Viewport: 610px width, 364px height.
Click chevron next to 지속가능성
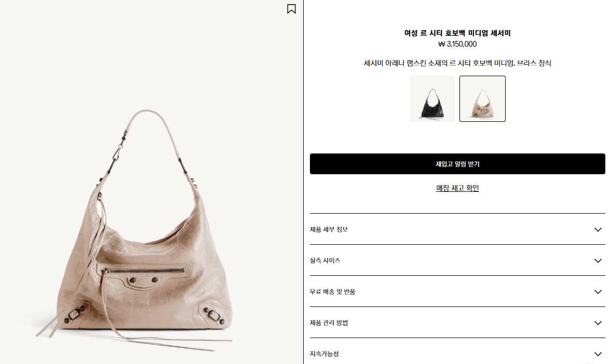click(x=598, y=354)
